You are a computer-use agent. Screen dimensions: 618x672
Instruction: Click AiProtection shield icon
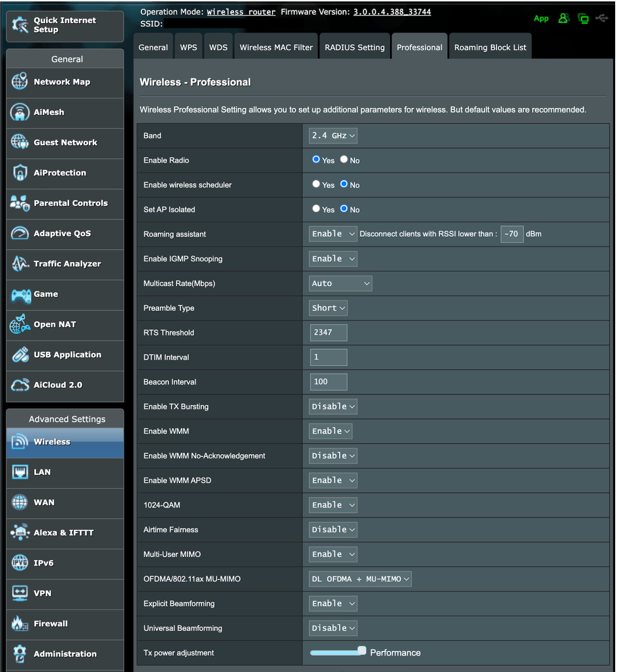20,173
